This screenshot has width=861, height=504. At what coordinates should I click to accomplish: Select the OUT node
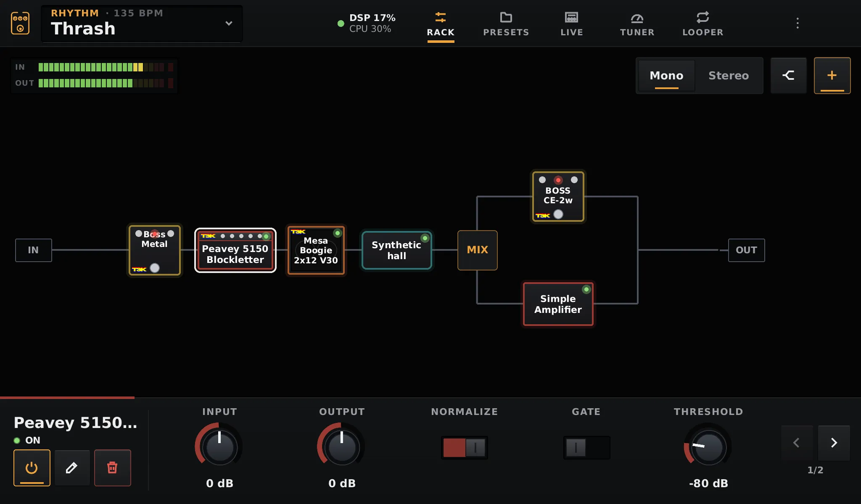747,250
